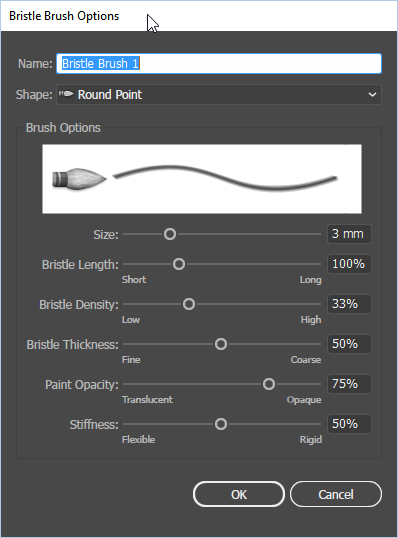Click the Size value field showing 3 mm
The height and width of the screenshot is (538, 398).
349,234
